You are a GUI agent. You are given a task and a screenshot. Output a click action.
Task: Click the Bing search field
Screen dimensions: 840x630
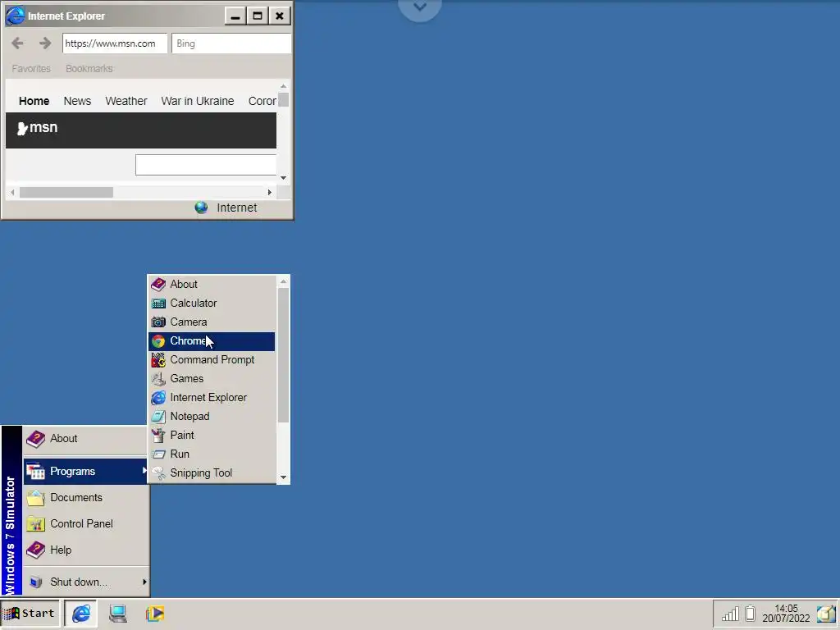(x=231, y=43)
